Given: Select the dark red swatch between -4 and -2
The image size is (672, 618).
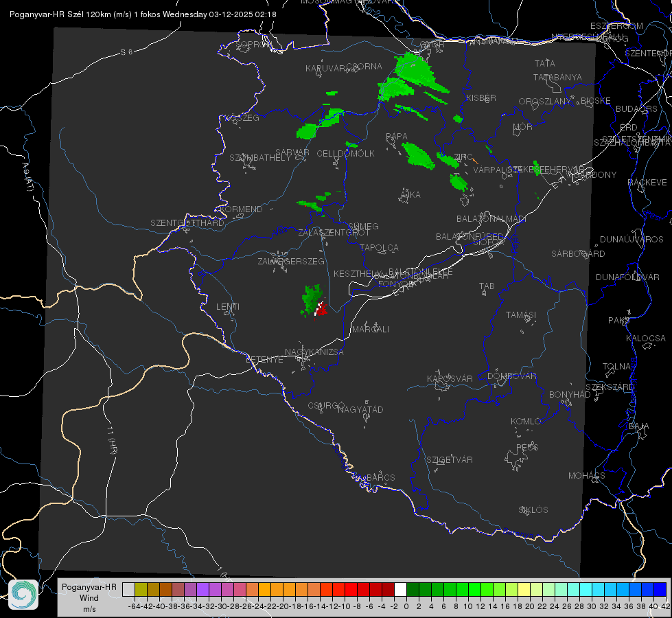Looking at the screenshot, I should [x=388, y=590].
